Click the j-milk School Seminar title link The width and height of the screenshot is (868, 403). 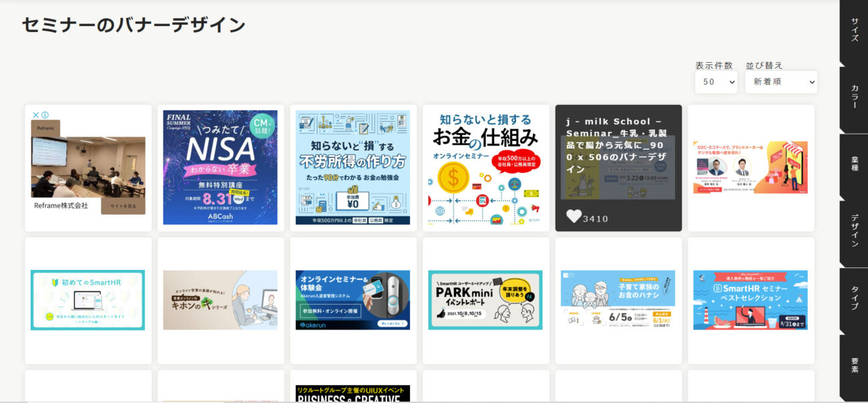616,145
